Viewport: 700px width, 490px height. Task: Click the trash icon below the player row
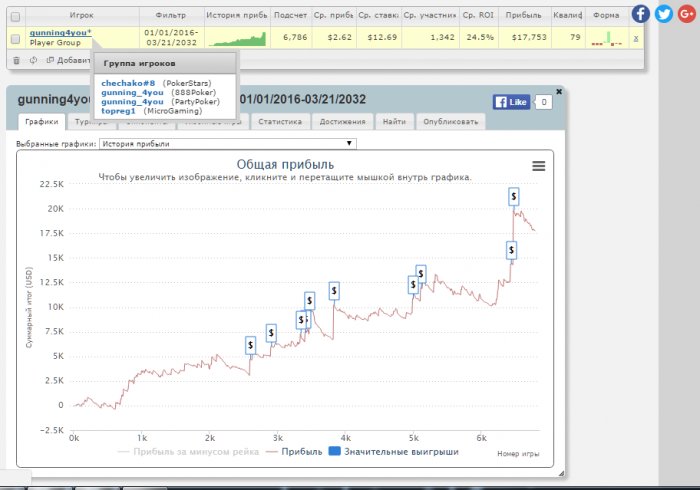point(15,60)
